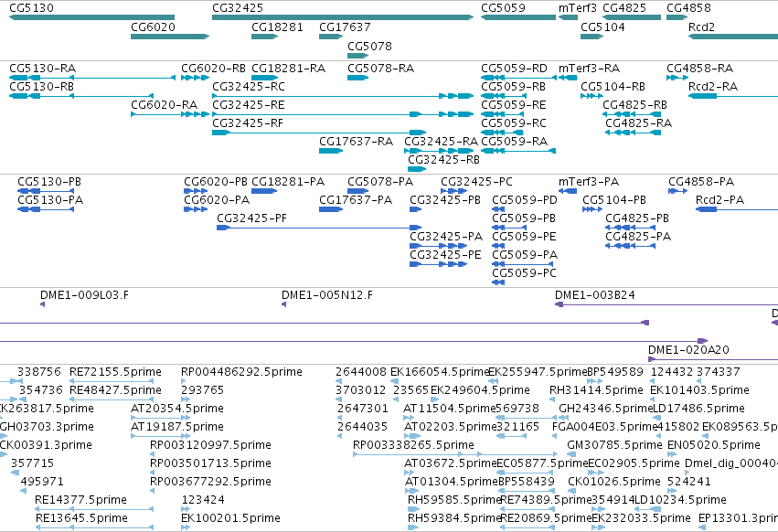The width and height of the screenshot is (778, 532).
Task: Select protein CG32425-PF
Action: click(319, 228)
